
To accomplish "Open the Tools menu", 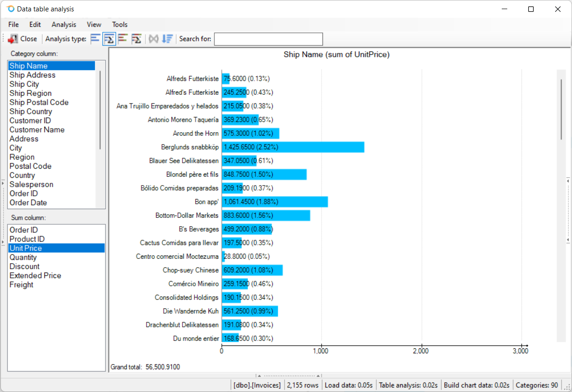I will click(x=120, y=25).
